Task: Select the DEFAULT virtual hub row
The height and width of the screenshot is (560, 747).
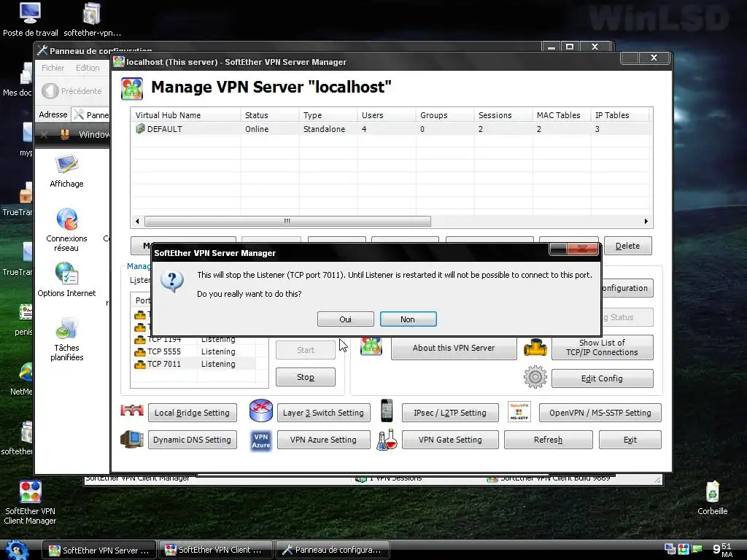Action: click(391, 129)
